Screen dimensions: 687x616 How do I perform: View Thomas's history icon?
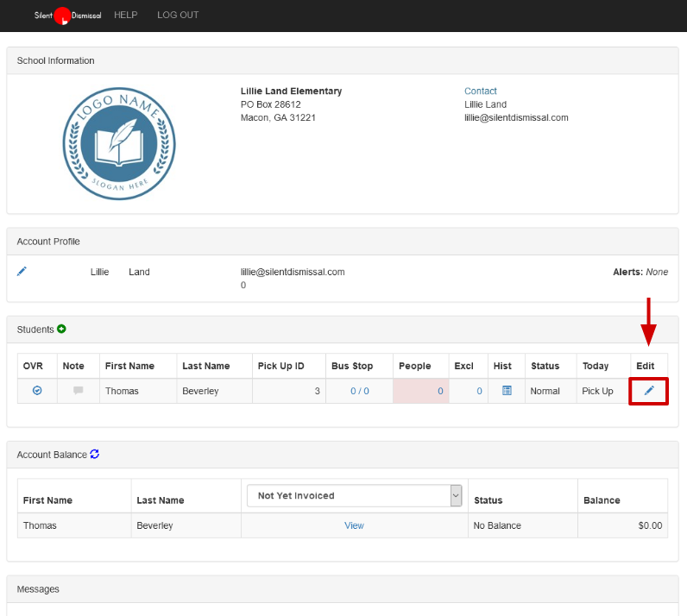507,391
